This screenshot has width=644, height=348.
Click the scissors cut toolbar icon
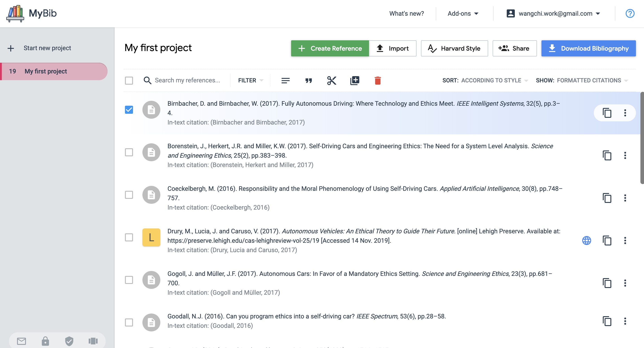pos(331,80)
